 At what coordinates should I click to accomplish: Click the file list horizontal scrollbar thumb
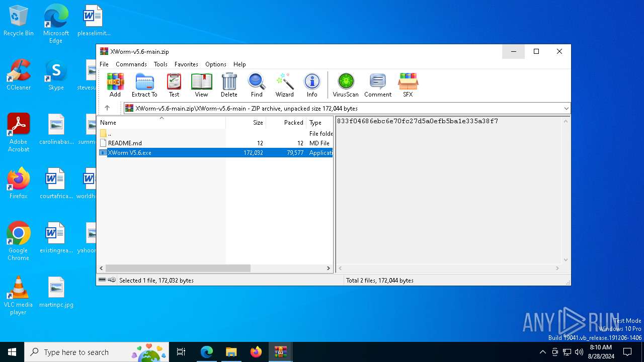click(x=178, y=268)
